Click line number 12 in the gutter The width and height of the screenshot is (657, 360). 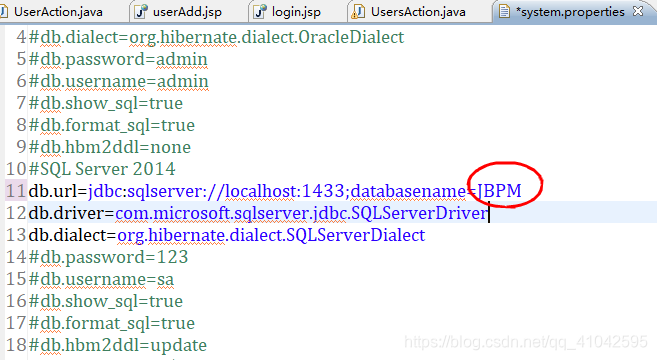click(x=16, y=213)
